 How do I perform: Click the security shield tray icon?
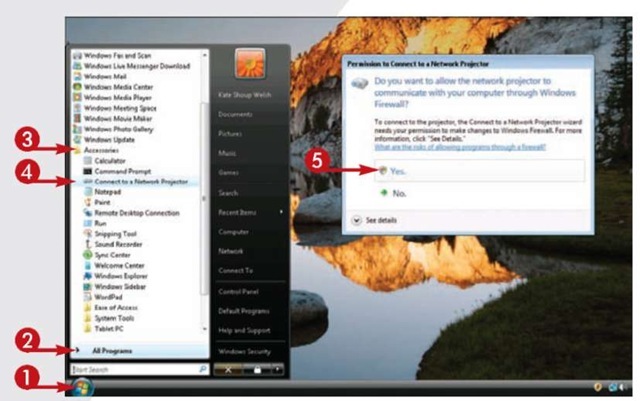coord(598,387)
